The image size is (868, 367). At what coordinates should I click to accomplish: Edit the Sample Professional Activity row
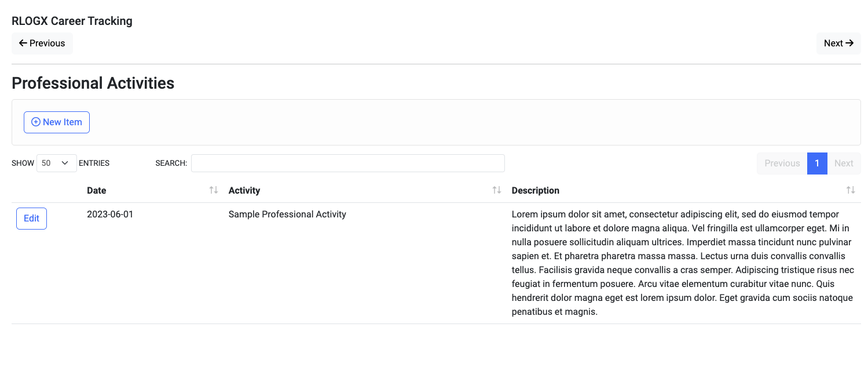tap(31, 219)
